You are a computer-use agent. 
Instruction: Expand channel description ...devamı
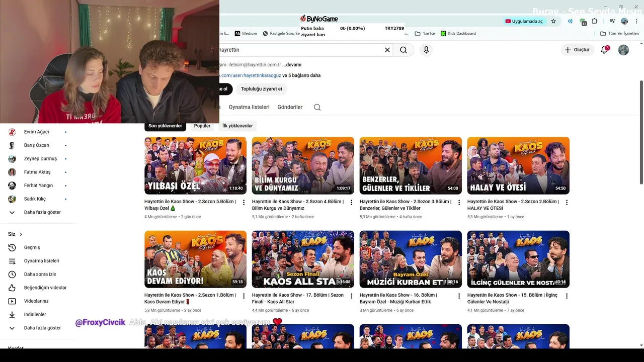[x=292, y=65]
